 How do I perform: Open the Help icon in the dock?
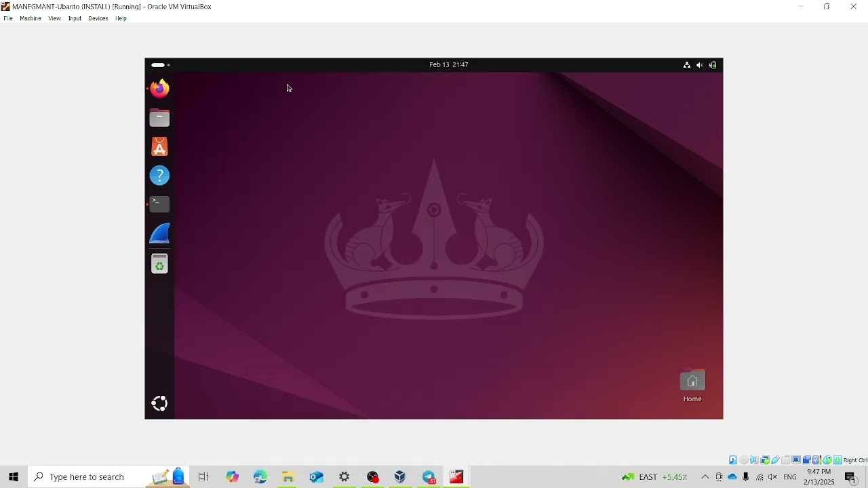(160, 176)
